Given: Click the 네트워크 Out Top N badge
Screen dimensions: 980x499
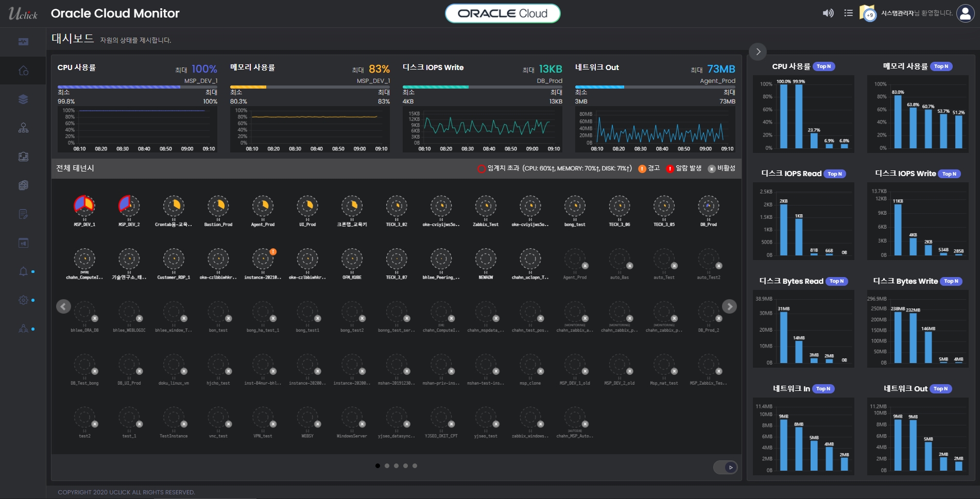Looking at the screenshot, I should point(940,389).
